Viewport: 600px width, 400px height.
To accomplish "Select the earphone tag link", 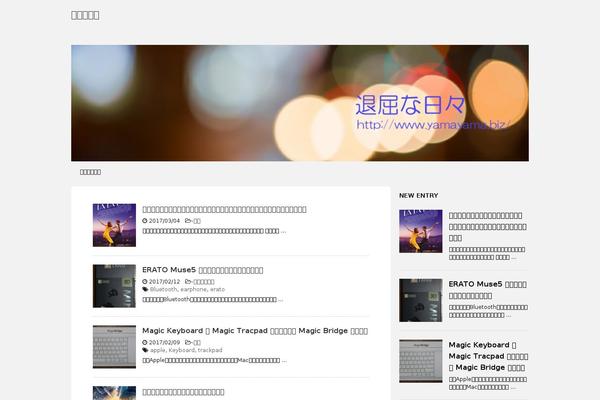I will click(x=193, y=289).
